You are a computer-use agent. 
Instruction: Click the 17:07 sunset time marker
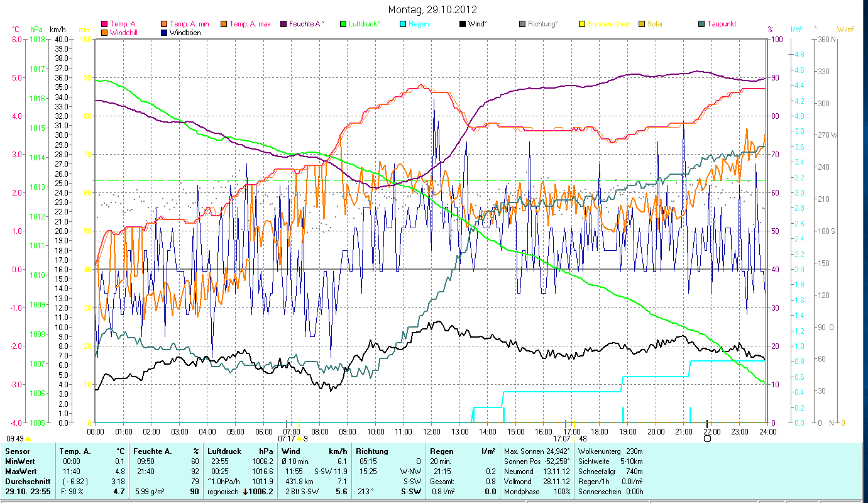click(x=563, y=438)
